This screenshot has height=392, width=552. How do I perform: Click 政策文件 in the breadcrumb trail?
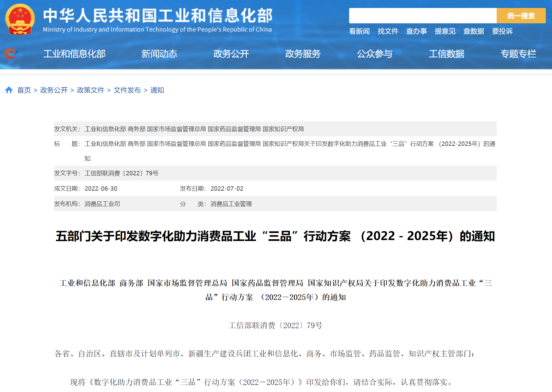click(x=91, y=90)
